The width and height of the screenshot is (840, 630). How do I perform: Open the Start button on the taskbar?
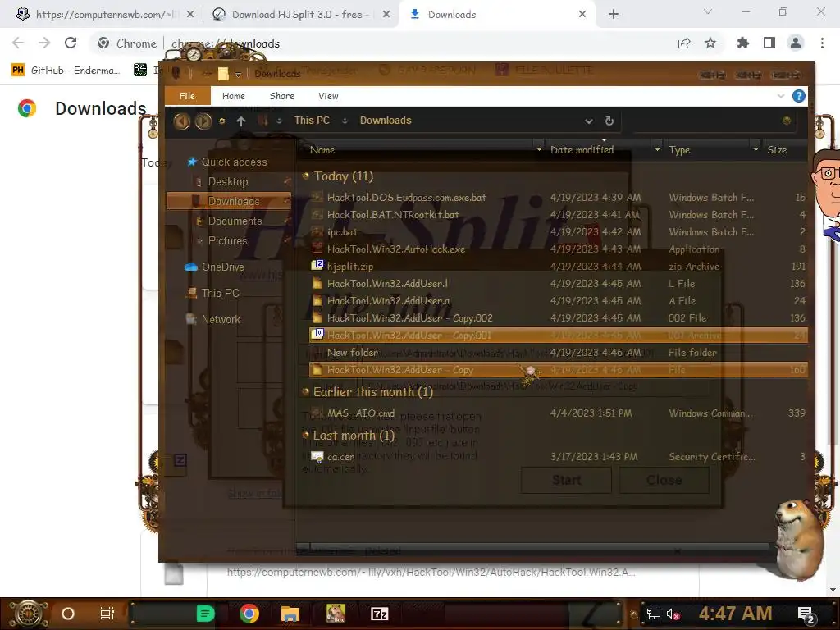click(29, 614)
